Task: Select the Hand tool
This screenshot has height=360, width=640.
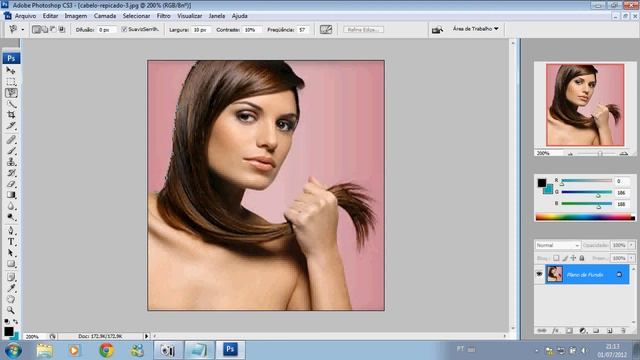Action: (11, 299)
